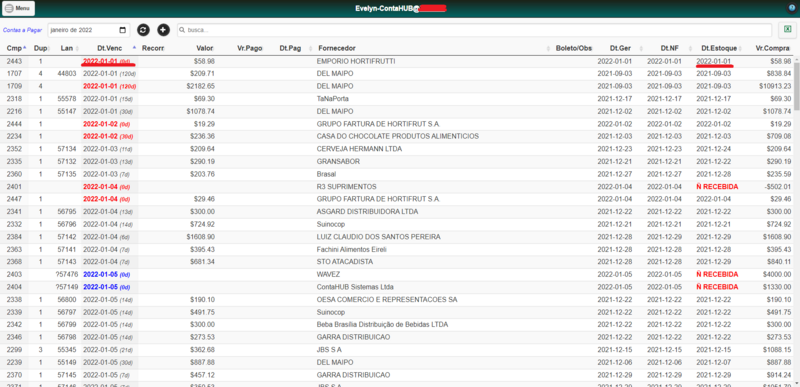Sort by the Dt.Venc column header
Screen dimensions: 800x387
click(x=110, y=48)
